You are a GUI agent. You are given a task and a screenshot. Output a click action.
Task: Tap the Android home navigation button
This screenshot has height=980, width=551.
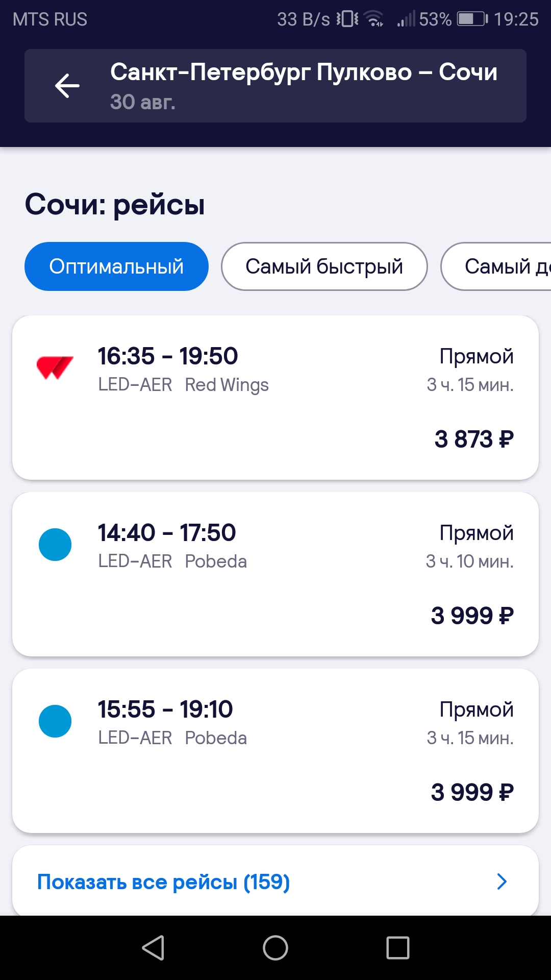pos(275,948)
